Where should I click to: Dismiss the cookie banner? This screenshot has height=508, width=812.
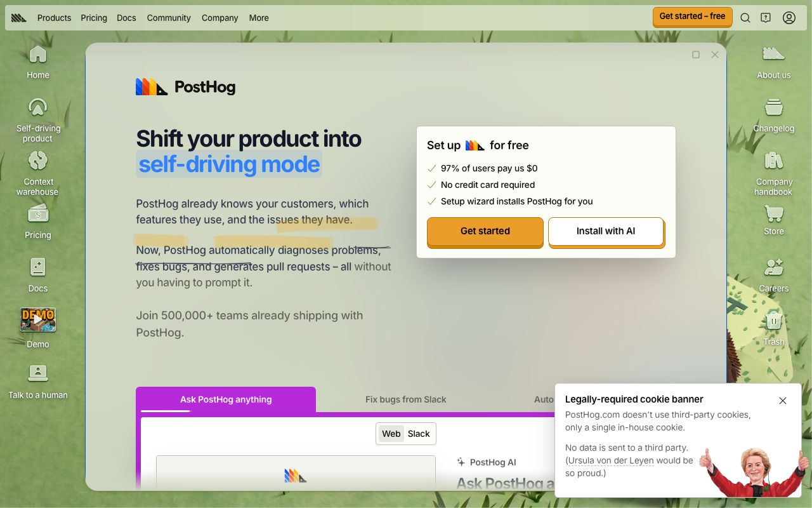(x=783, y=401)
